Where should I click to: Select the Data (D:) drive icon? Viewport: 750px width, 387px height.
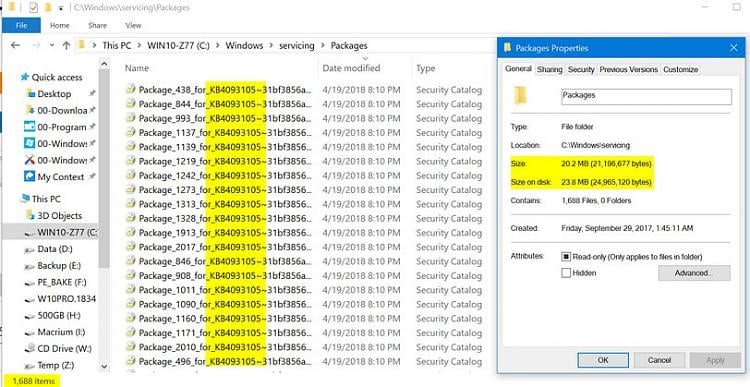click(x=30, y=250)
